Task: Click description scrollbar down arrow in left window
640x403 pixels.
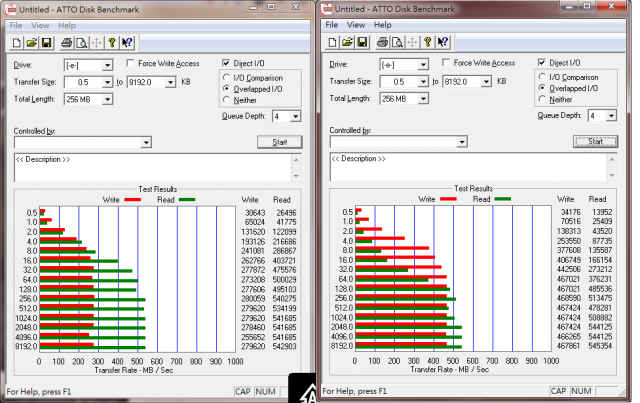Action: tap(296, 176)
